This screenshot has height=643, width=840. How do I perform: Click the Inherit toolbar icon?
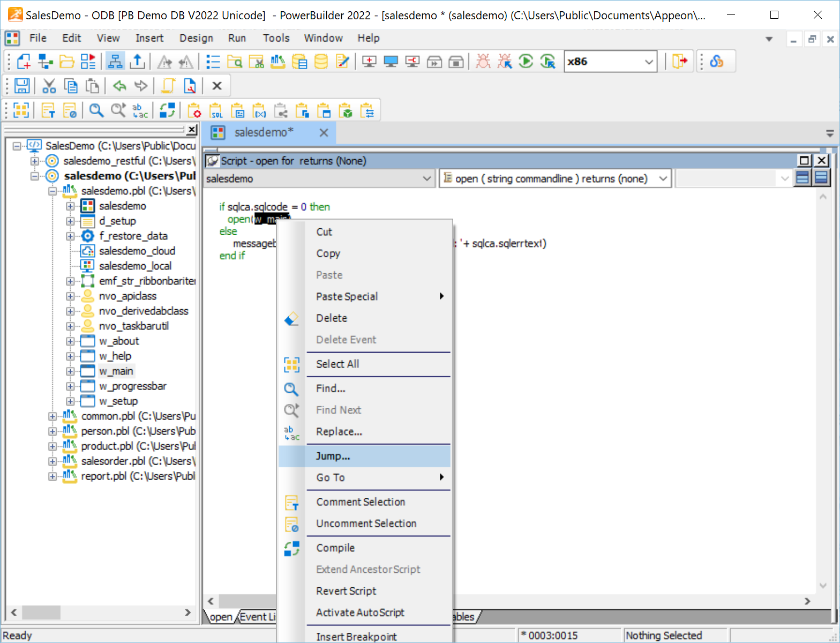click(45, 62)
